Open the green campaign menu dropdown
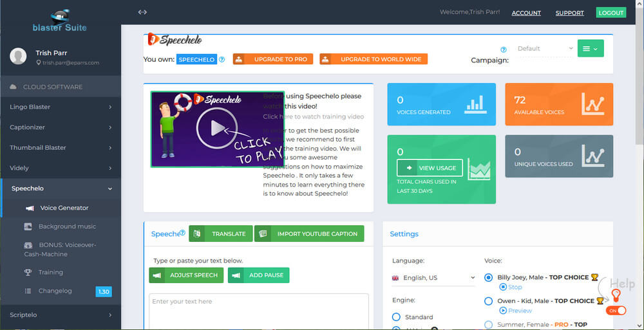644x330 pixels. tap(591, 48)
